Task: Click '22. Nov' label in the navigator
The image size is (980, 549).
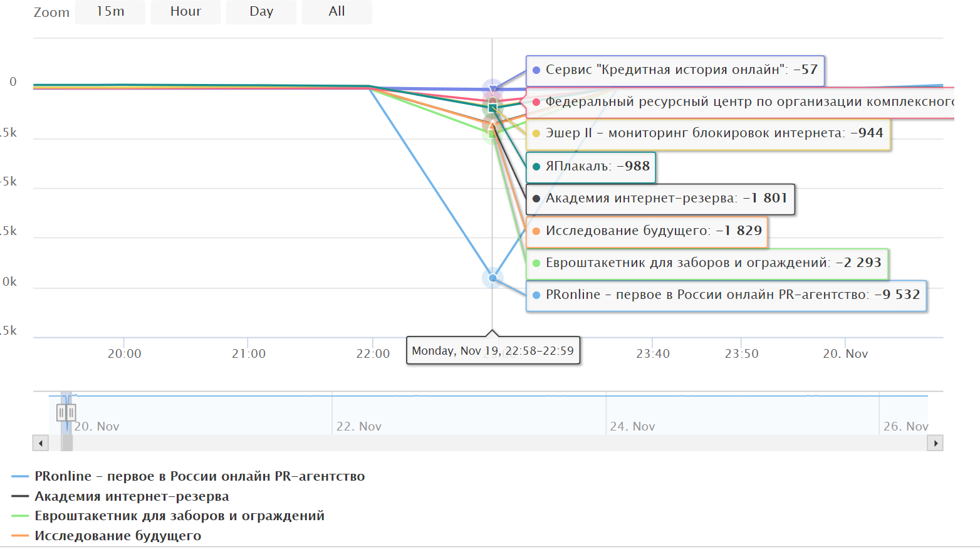Action: [x=359, y=427]
